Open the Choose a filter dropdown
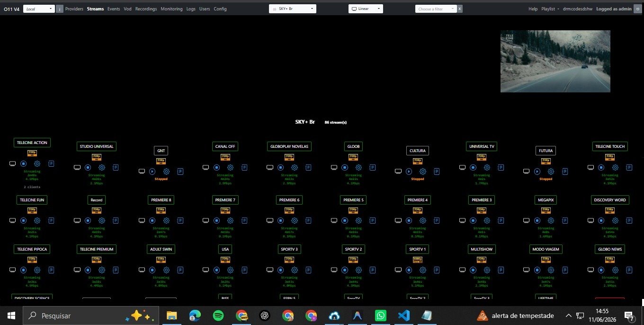644x325 pixels. 436,9
